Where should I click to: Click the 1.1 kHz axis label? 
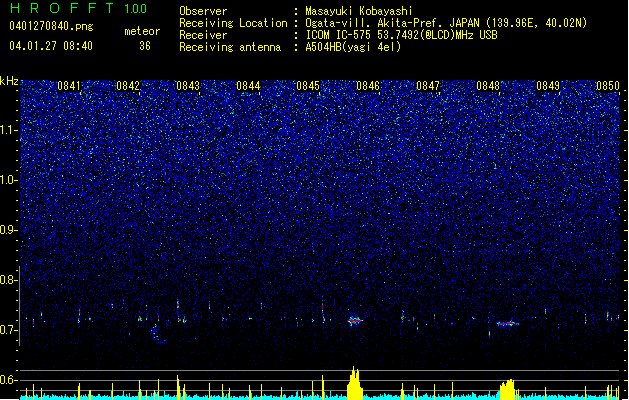click(x=8, y=130)
